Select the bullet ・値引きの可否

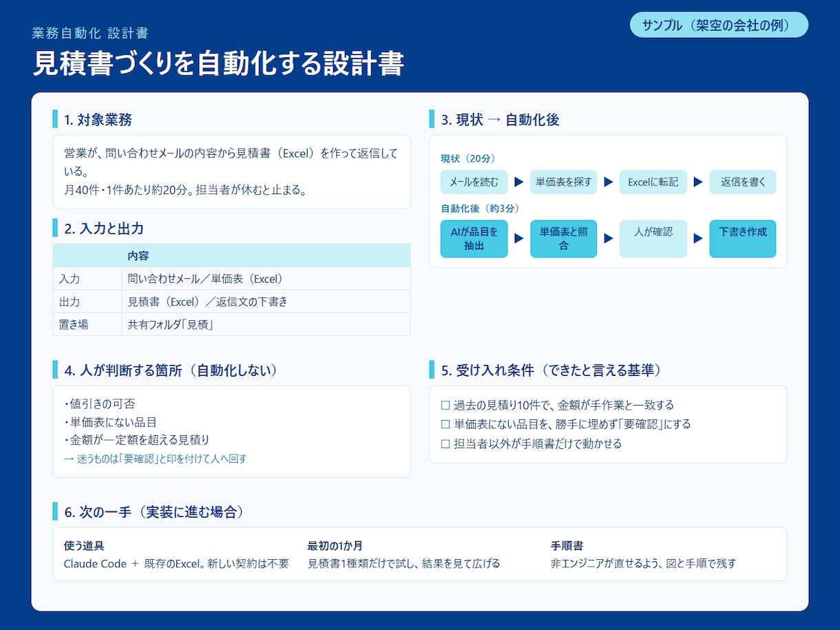click(99, 403)
